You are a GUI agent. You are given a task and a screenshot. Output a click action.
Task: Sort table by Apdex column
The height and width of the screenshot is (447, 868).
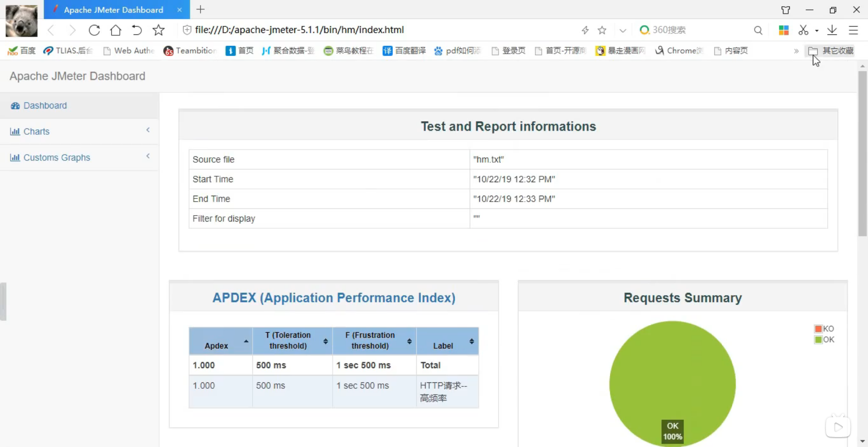tap(221, 341)
